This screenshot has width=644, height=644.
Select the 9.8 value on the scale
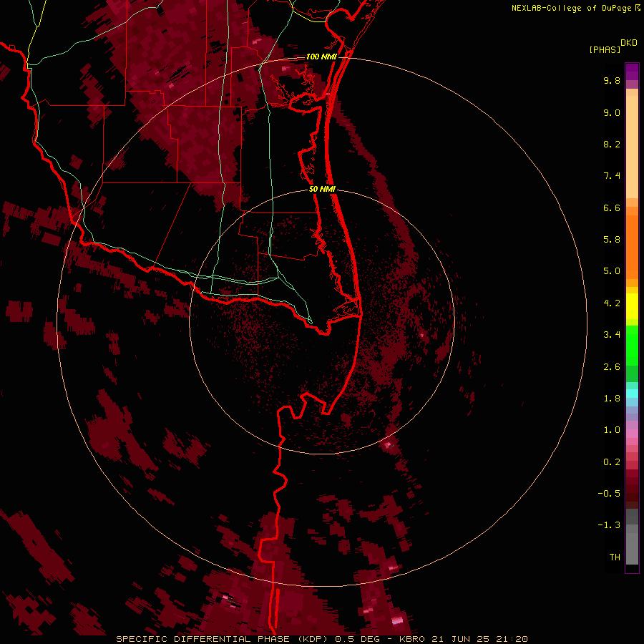[x=612, y=80]
